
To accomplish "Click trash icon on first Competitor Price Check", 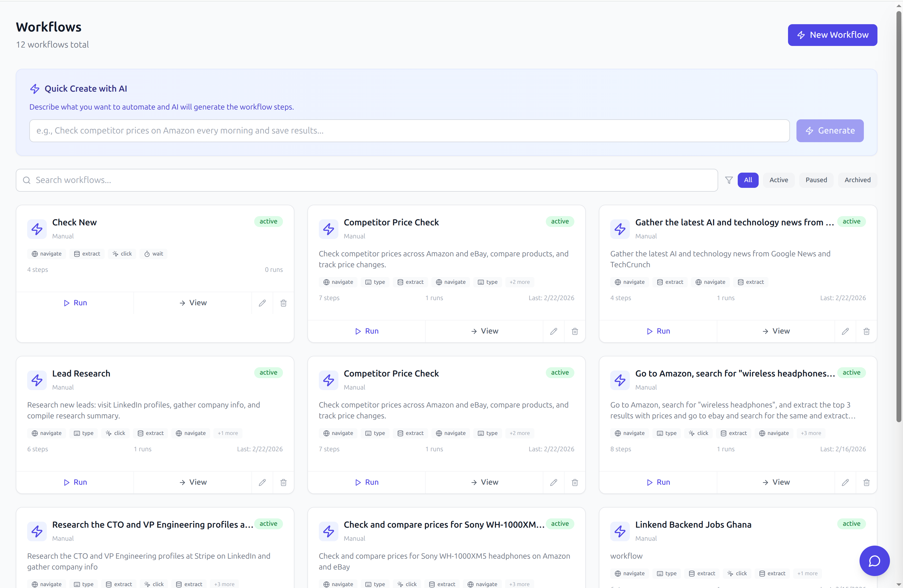I will (574, 331).
